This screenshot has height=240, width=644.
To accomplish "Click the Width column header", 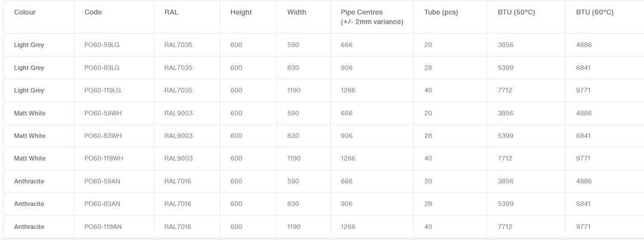I will click(296, 12).
